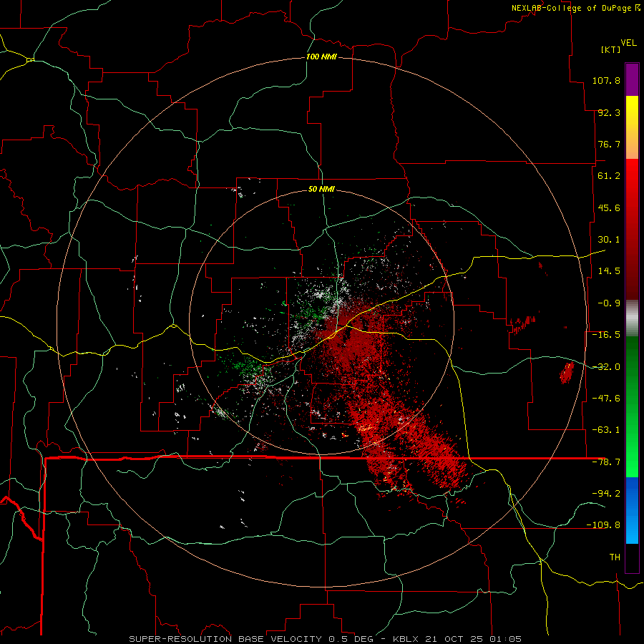Viewport: 644px width, 644px height.
Task: Click the gray near-zero segment of the color bar
Action: point(632,318)
